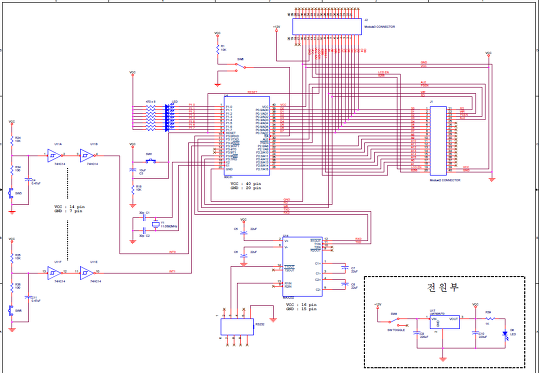Select the RS232 connector block

[x=237, y=327]
